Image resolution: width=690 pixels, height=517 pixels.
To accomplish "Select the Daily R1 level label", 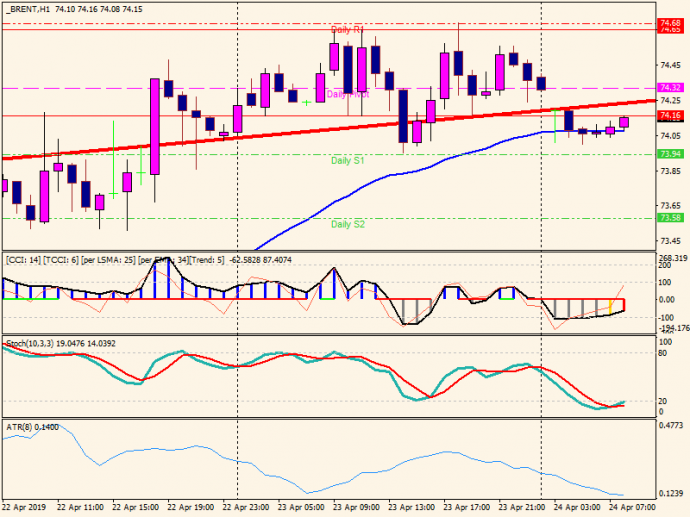I will click(347, 30).
